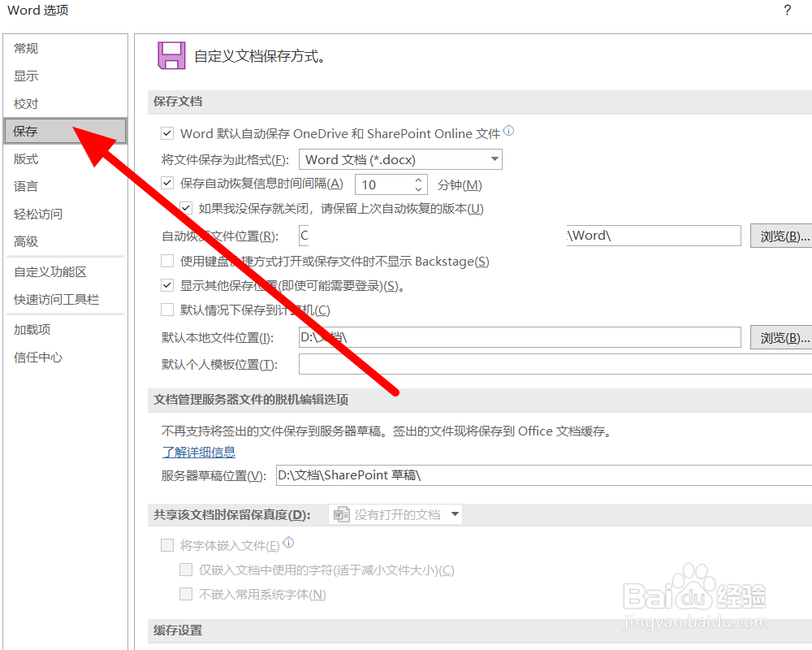The width and height of the screenshot is (812, 650).
Task: Click the purple floppy disk save icon
Action: point(171,55)
